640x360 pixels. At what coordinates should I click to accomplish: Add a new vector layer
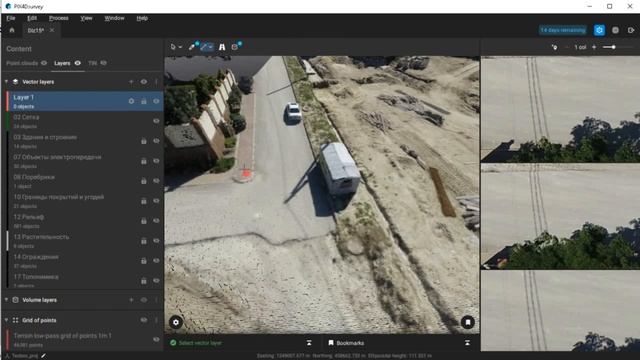click(131, 82)
